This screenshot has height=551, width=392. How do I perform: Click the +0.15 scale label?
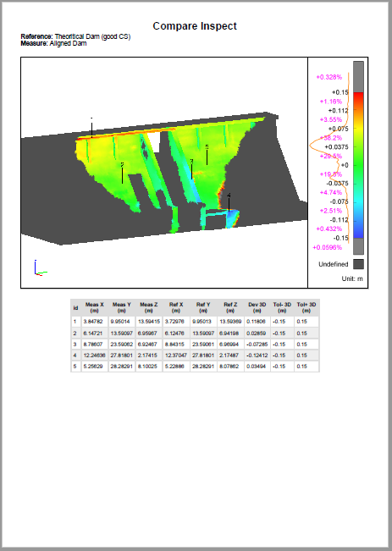(340, 92)
